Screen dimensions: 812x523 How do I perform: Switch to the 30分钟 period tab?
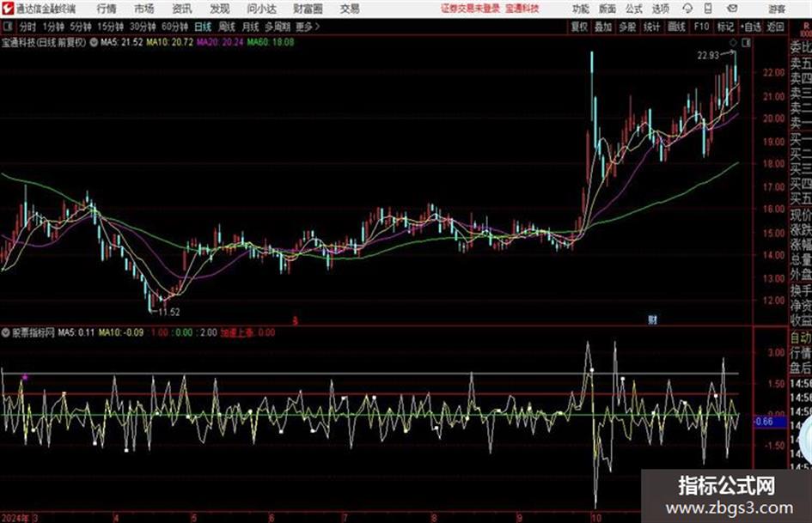coord(143,27)
